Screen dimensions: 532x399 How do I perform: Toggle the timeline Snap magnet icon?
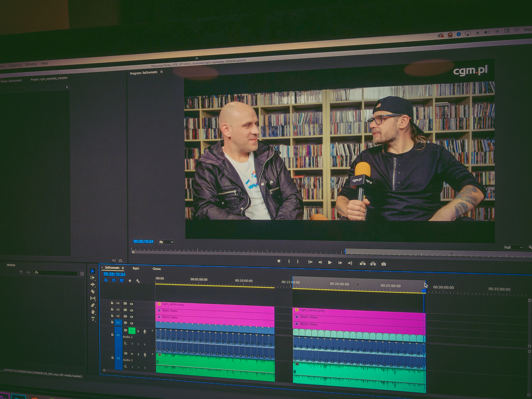pos(114,280)
